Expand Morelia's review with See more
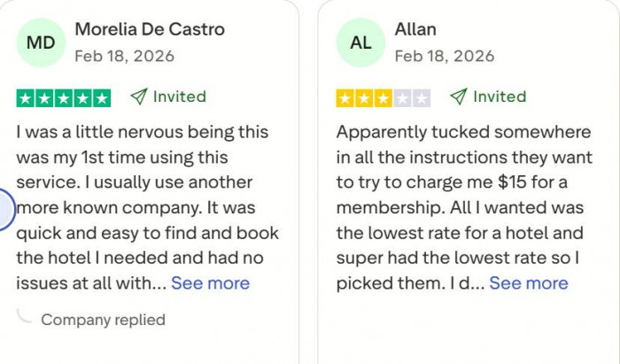This screenshot has width=620, height=364. [x=210, y=283]
